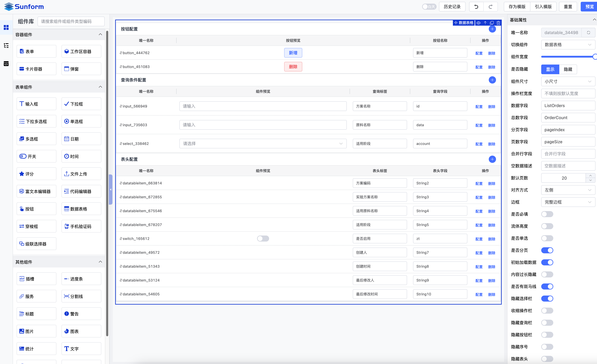Collapse the 表单组件 section
The width and height of the screenshot is (597, 364).
click(x=100, y=87)
